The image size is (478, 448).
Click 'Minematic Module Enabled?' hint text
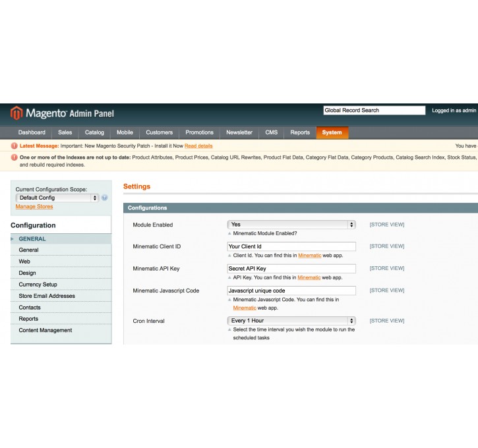(x=265, y=233)
